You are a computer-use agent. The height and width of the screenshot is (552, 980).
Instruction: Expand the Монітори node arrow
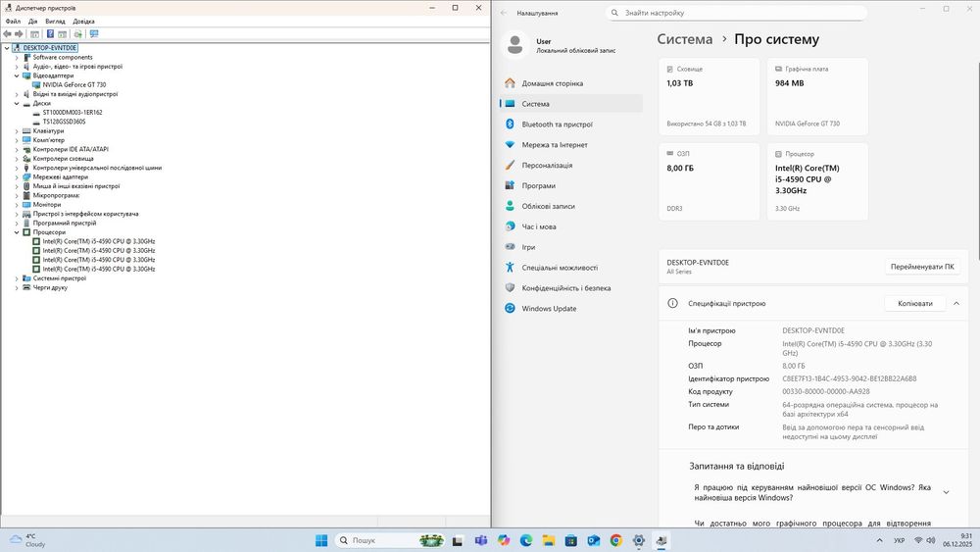click(17, 204)
